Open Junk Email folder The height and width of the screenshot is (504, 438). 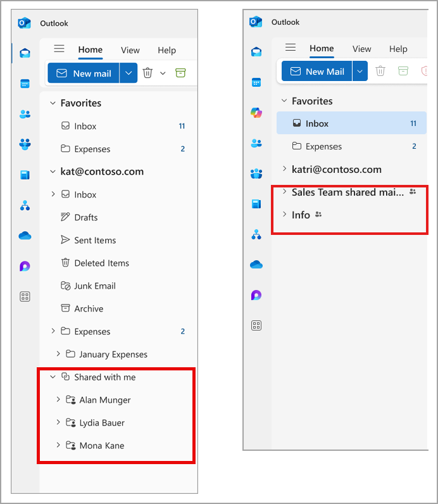118,286
